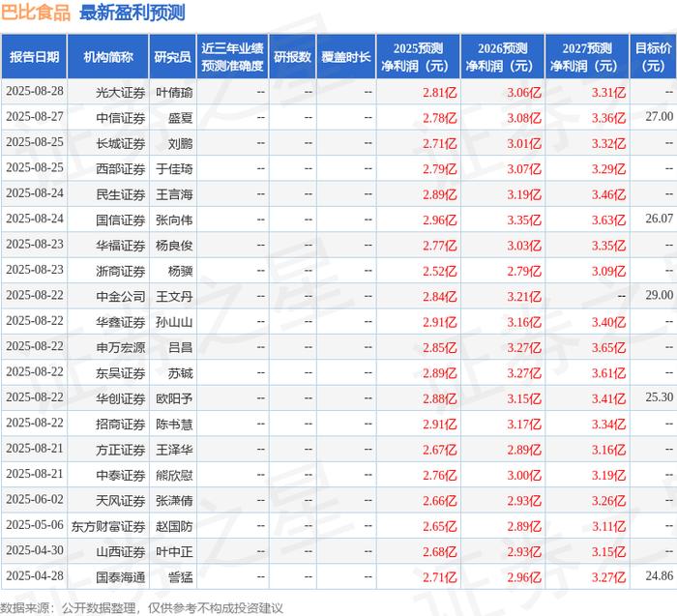
Task: Click 国泰海通 2027 forecast 3.27亿
Action: (x=608, y=577)
